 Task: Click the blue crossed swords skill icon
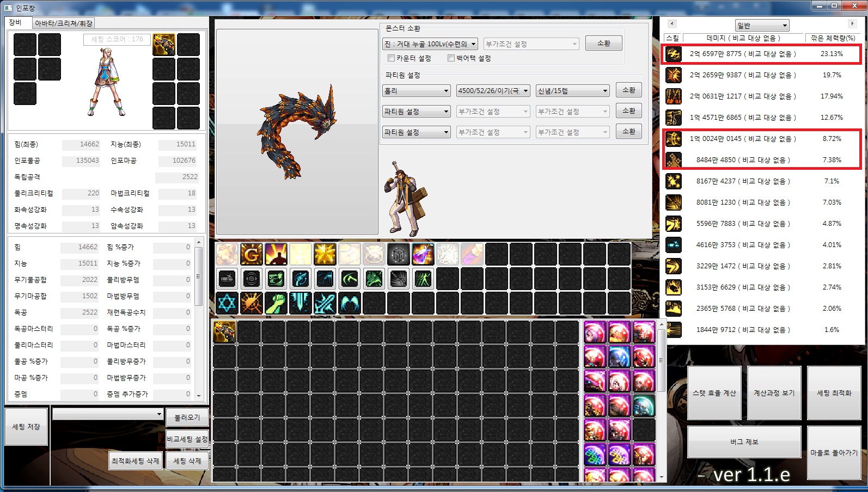[x=325, y=303]
